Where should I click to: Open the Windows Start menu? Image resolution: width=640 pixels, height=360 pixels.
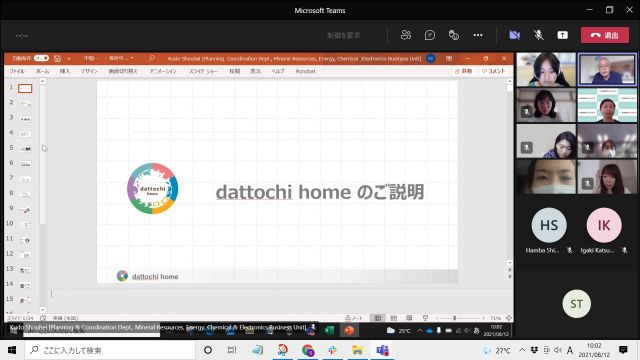point(12,350)
